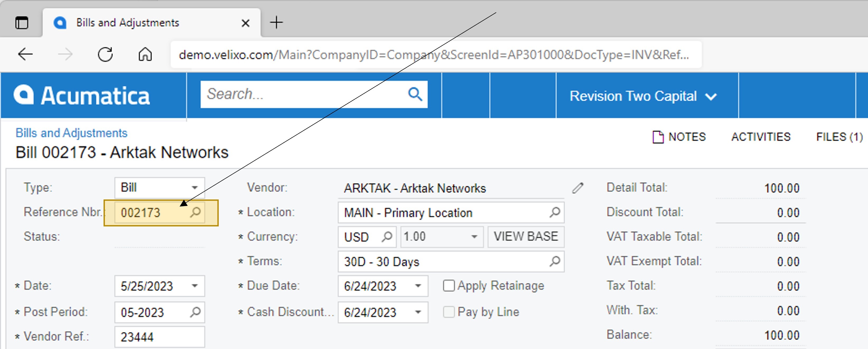Open the Due Date calendar dropdown
This screenshot has width=868, height=349.
[x=418, y=286]
